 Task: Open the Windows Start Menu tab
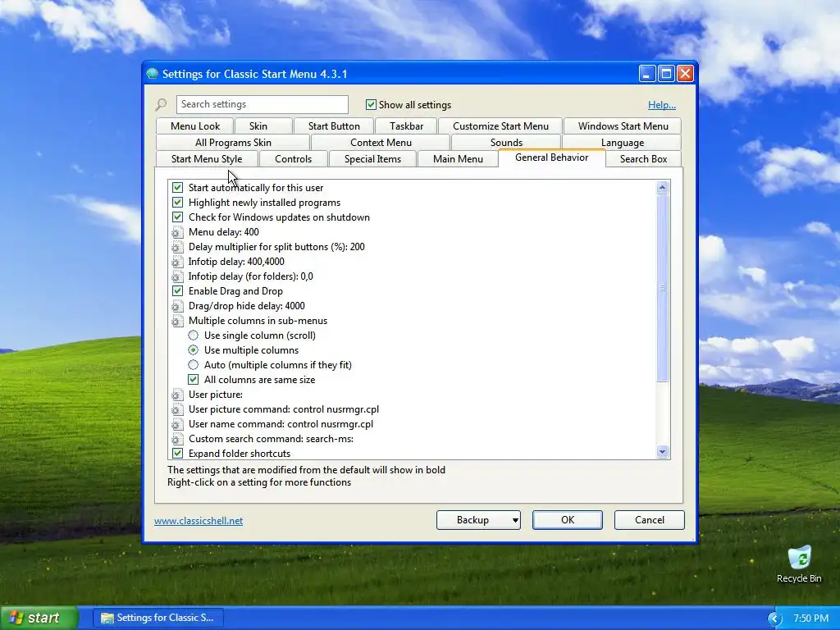pos(623,126)
